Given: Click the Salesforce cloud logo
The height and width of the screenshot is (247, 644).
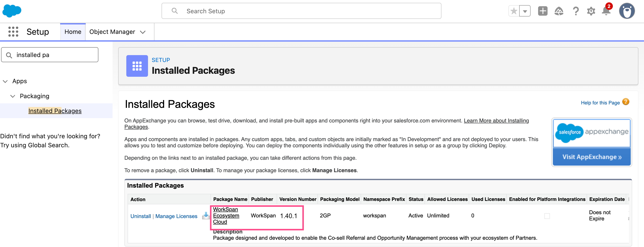Looking at the screenshot, I should pos(12,11).
